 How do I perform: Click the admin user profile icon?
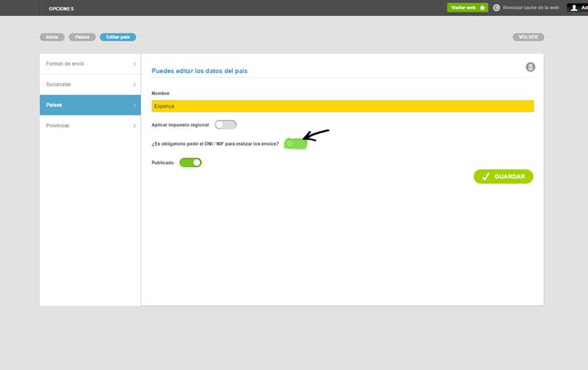point(574,7)
